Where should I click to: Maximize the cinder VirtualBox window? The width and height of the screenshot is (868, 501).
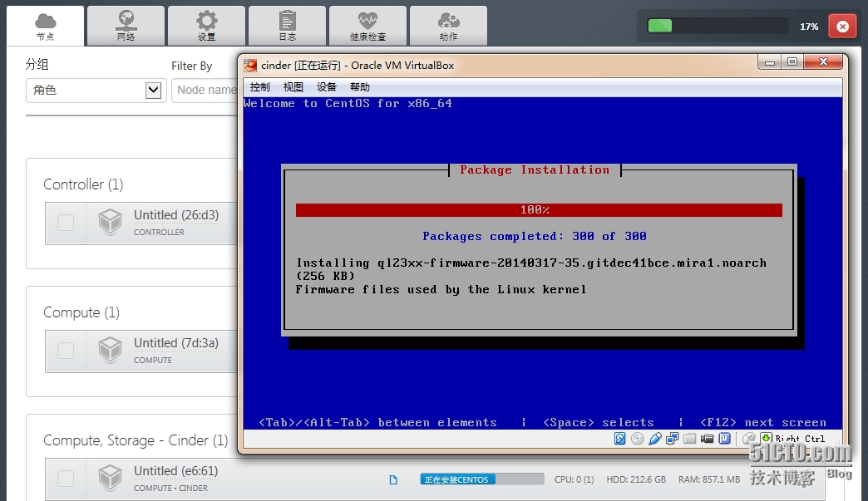[x=792, y=62]
